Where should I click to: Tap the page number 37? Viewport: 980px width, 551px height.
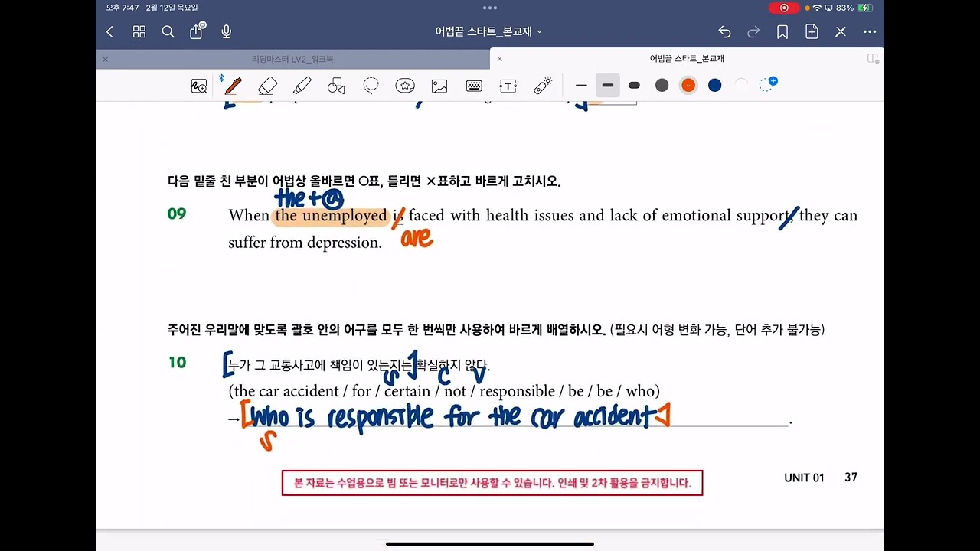[851, 477]
